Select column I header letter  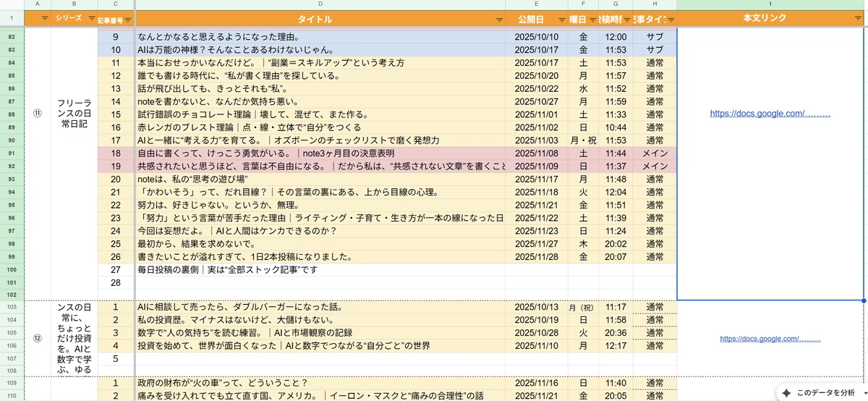(770, 5)
